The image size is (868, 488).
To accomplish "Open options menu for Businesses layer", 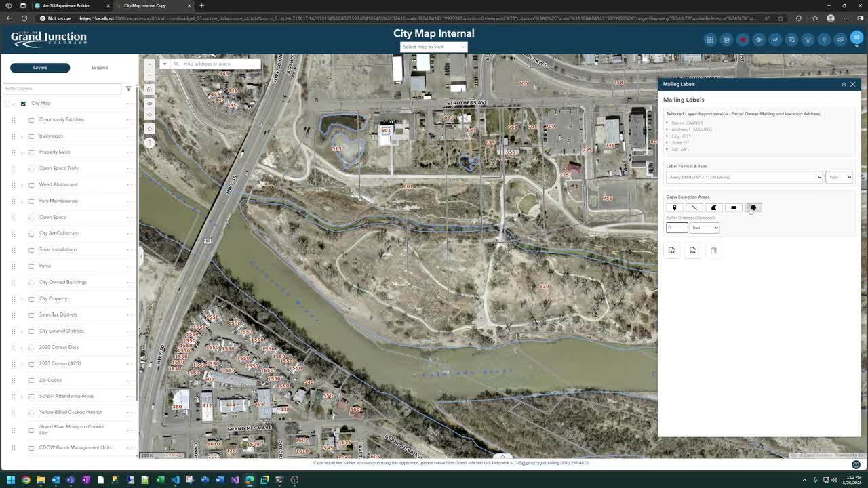I will click(130, 136).
